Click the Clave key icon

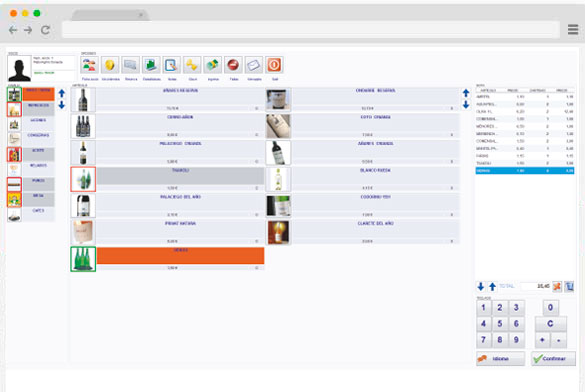(x=192, y=65)
